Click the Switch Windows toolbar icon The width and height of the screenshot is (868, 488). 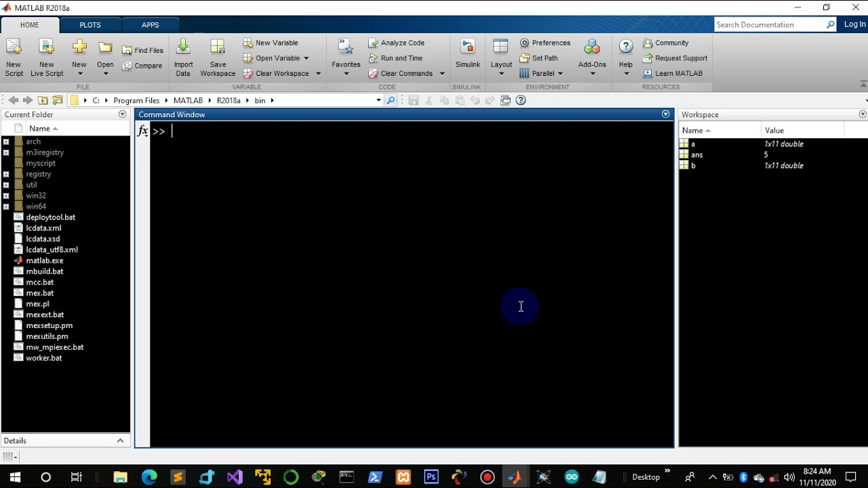coord(505,100)
